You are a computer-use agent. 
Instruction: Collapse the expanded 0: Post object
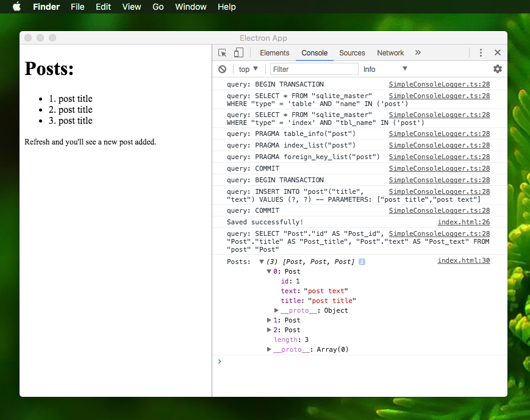[x=269, y=271]
